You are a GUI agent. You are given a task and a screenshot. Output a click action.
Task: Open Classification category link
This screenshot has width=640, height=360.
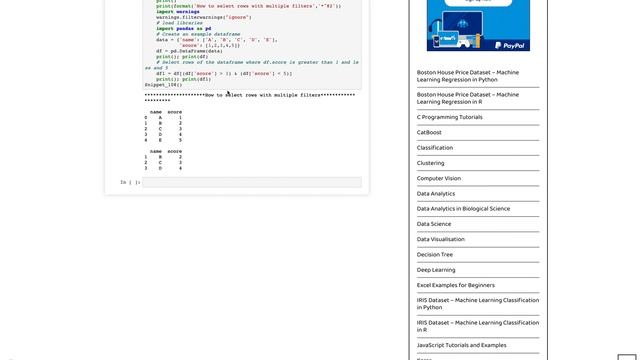coord(435,148)
